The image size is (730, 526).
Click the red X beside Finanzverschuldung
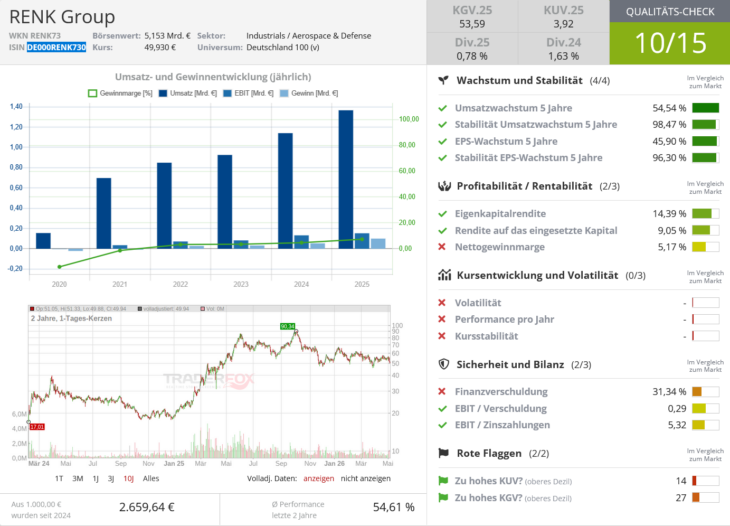(442, 391)
